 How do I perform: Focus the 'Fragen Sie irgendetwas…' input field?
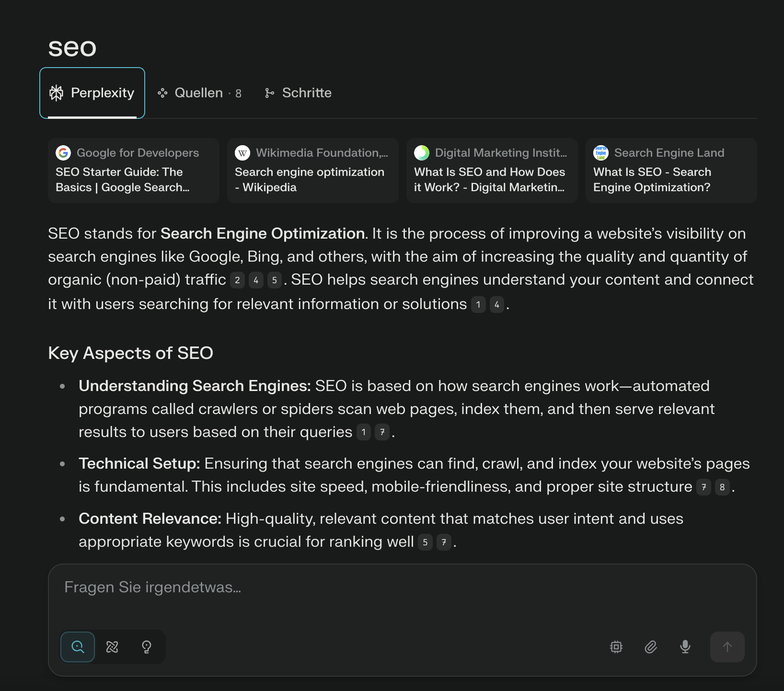403,587
